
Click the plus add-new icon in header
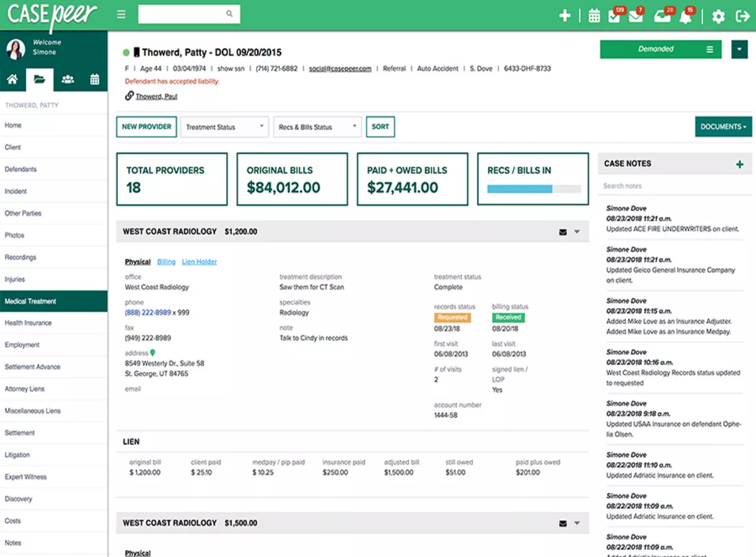point(564,16)
